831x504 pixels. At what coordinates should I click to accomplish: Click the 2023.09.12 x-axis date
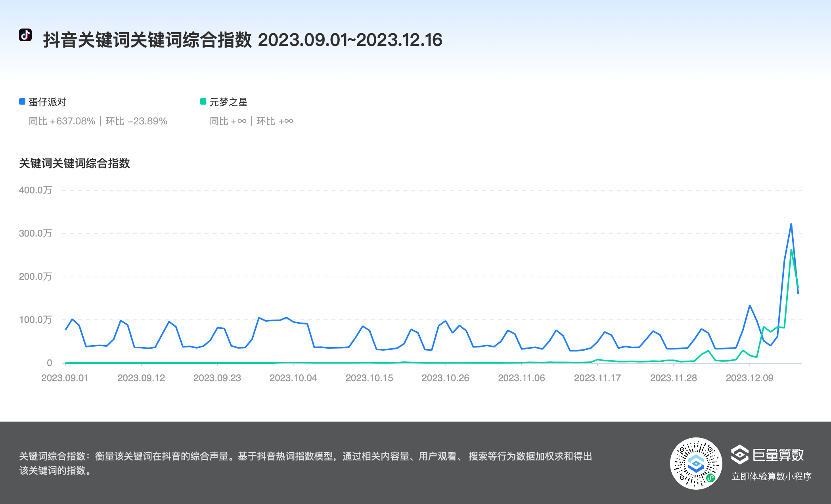(x=141, y=378)
